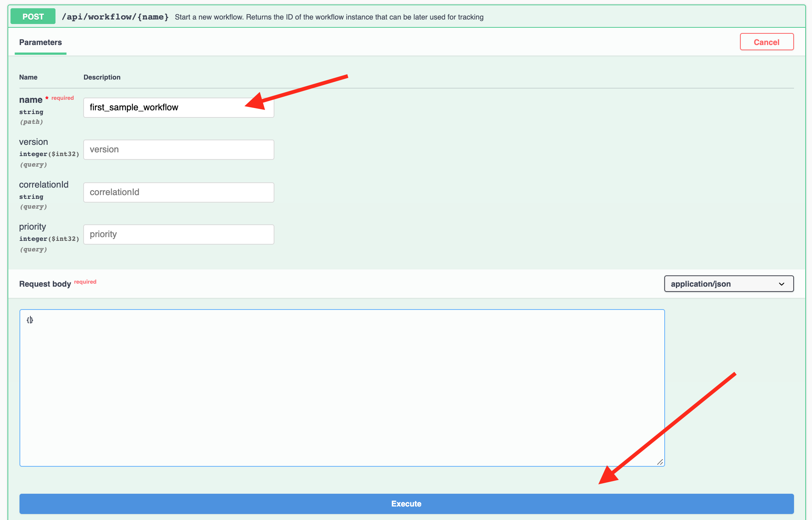Click the /api/workflow/{name} endpoint path
Viewport: 812px width, 520px height.
[115, 17]
